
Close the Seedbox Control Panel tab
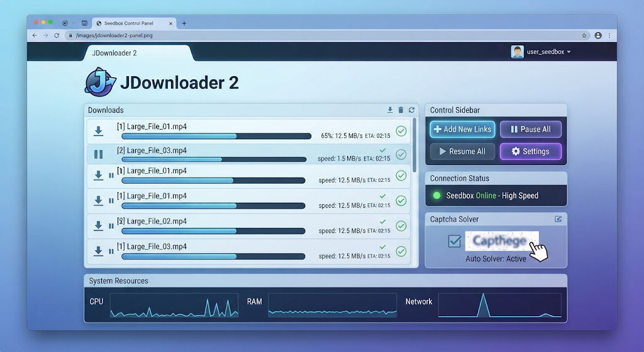pyautogui.click(x=170, y=23)
